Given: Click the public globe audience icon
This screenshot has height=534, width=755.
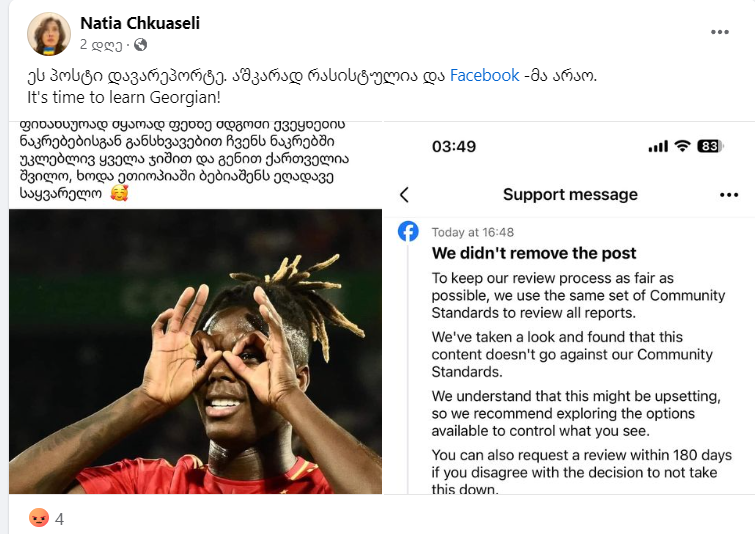Looking at the screenshot, I should 141,45.
